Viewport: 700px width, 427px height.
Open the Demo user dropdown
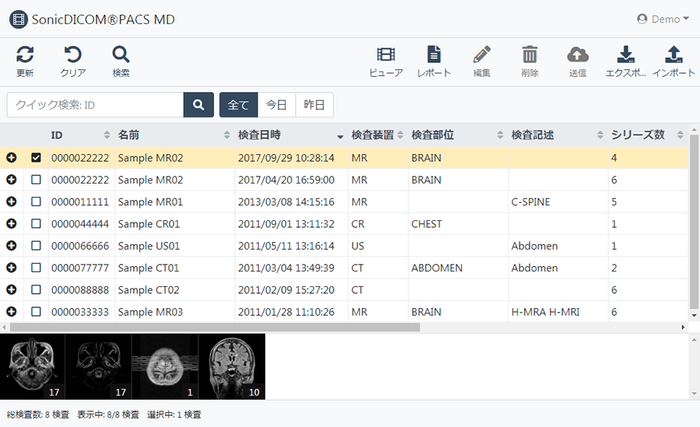point(663,19)
